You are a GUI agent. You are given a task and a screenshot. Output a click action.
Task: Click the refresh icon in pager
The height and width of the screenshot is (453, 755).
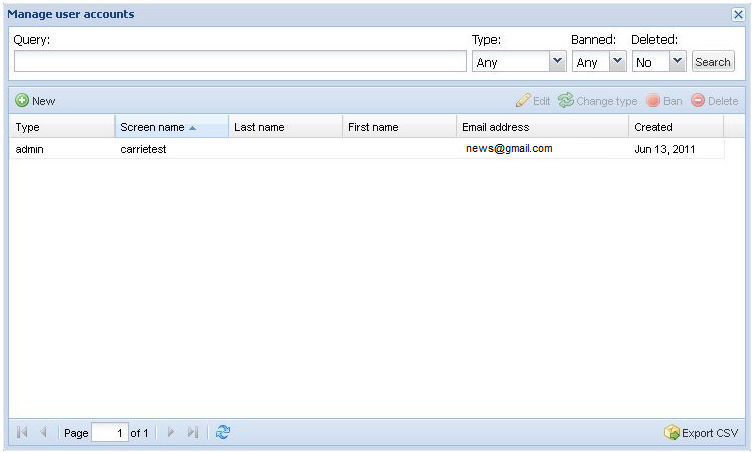click(223, 432)
